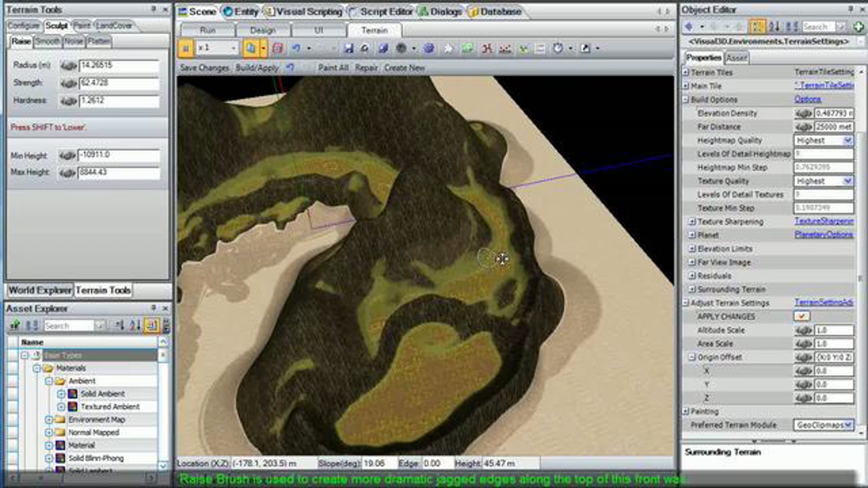The image size is (868, 488).
Task: Open the Heightmap Quality dropdown
Action: pyautogui.click(x=848, y=140)
